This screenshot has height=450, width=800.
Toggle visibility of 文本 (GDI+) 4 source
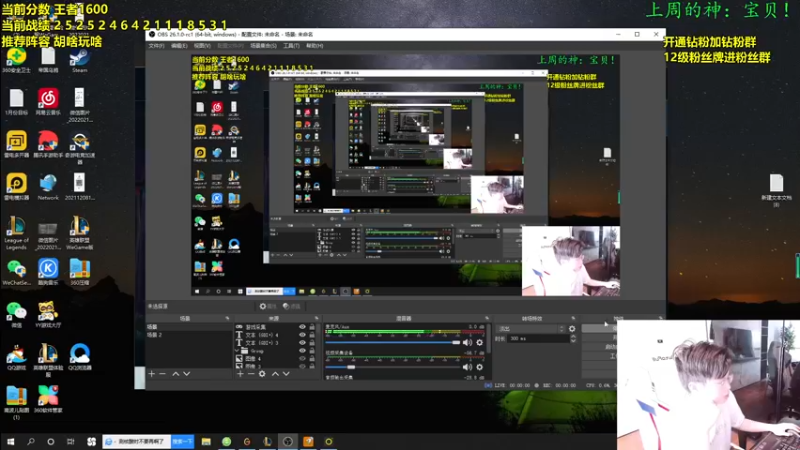[302, 335]
